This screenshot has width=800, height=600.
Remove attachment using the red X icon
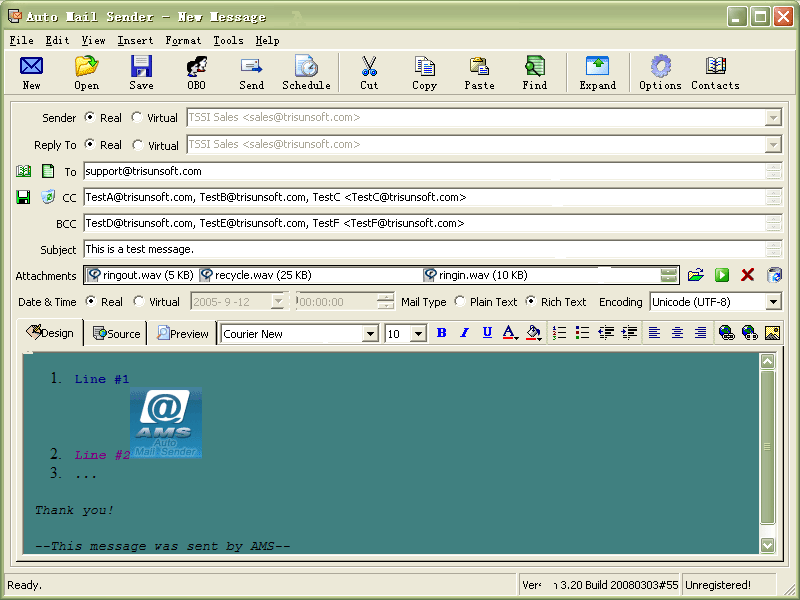coord(747,275)
